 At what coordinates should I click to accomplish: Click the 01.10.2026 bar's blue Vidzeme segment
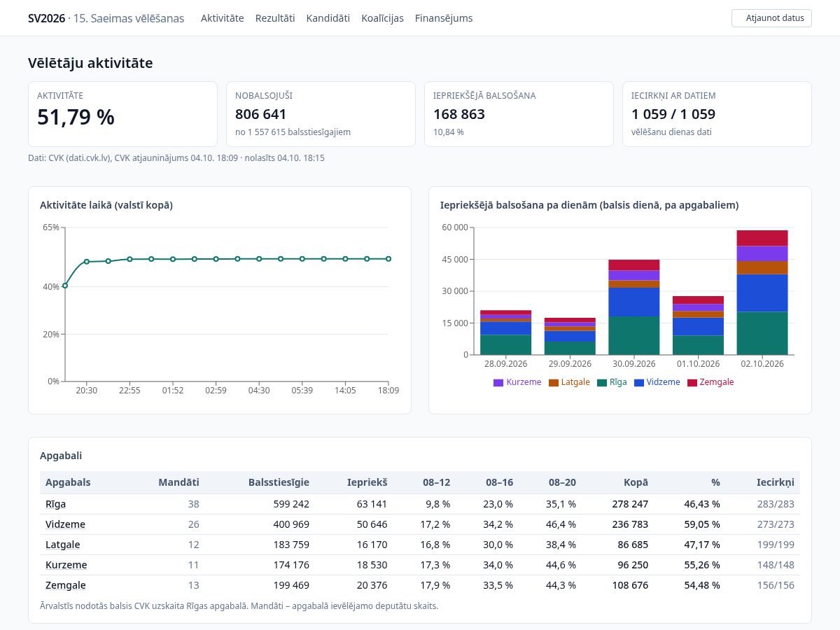point(698,327)
